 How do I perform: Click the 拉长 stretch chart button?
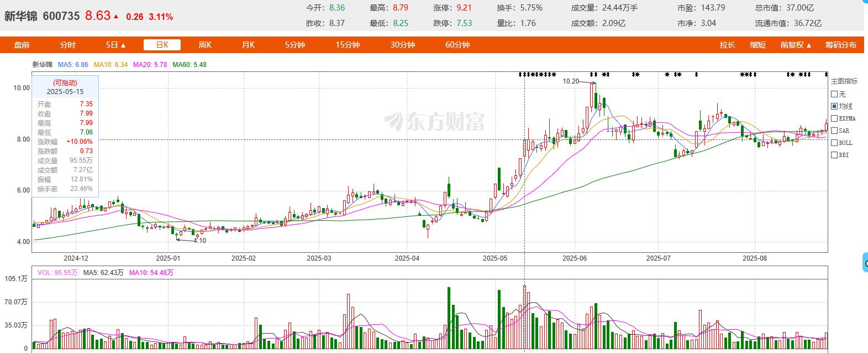coord(727,45)
